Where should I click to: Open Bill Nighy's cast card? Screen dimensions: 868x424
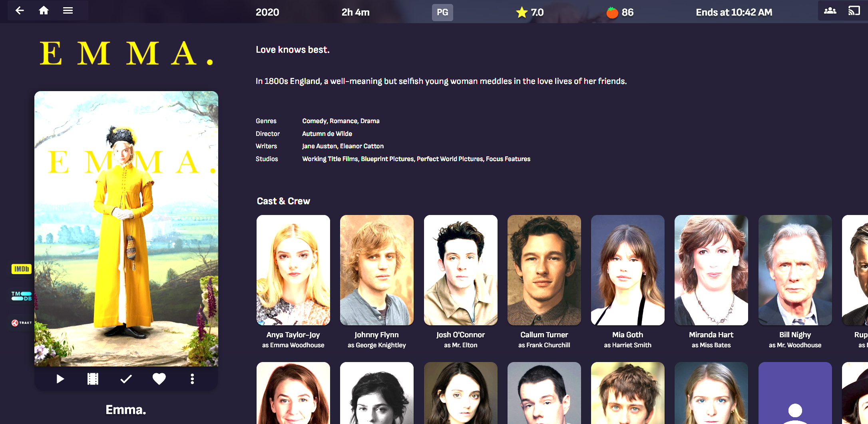[795, 270]
